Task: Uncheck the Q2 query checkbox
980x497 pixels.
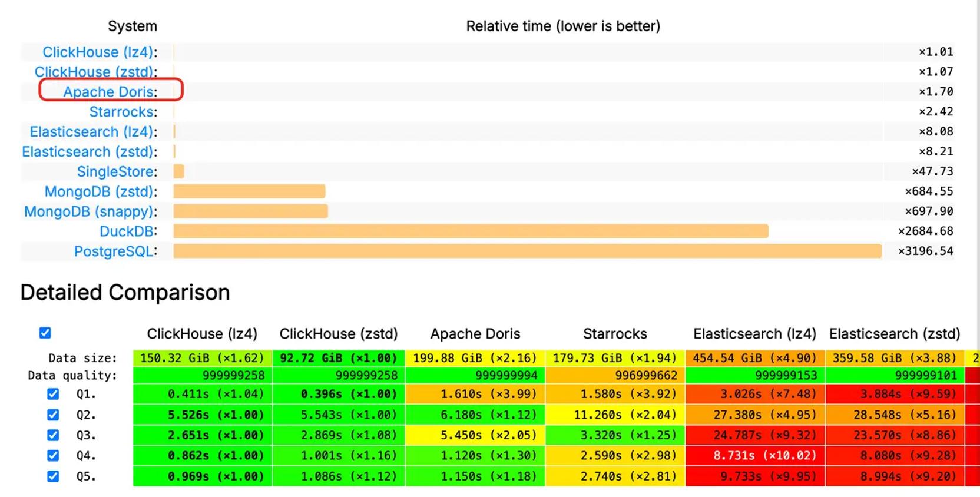Action: (53, 415)
